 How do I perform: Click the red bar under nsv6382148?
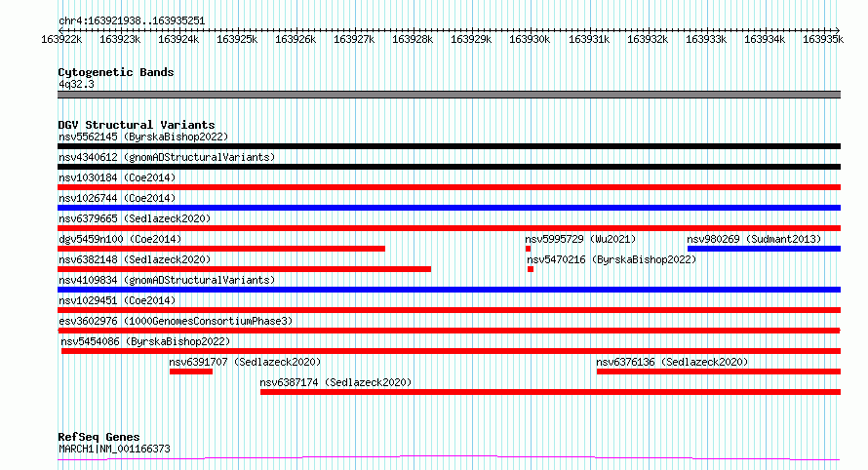pyautogui.click(x=244, y=269)
